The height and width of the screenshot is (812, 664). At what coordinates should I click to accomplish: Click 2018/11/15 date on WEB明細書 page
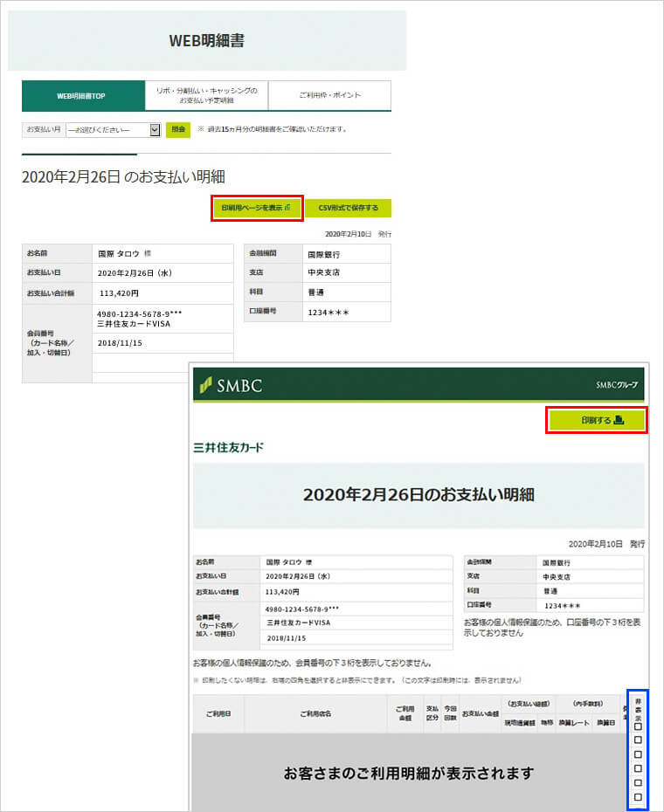(x=120, y=343)
